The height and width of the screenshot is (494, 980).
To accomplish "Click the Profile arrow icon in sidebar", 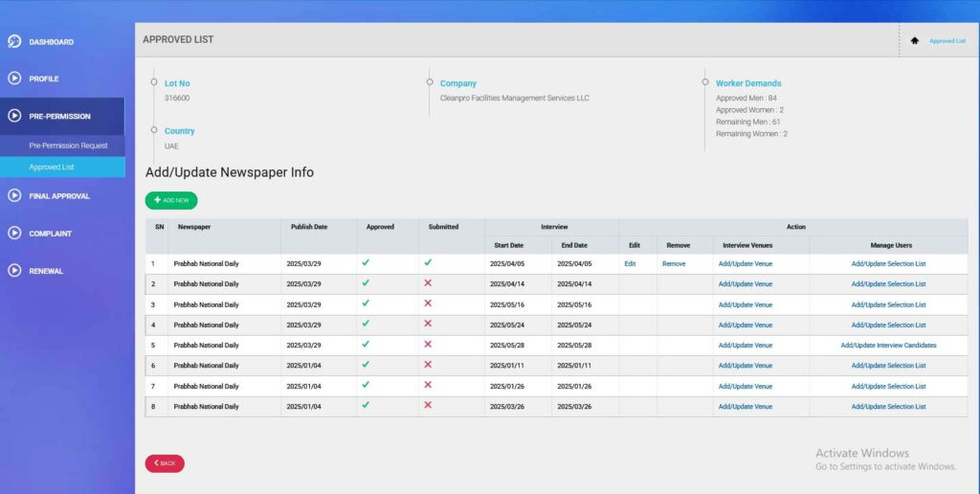I will pyautogui.click(x=14, y=79).
